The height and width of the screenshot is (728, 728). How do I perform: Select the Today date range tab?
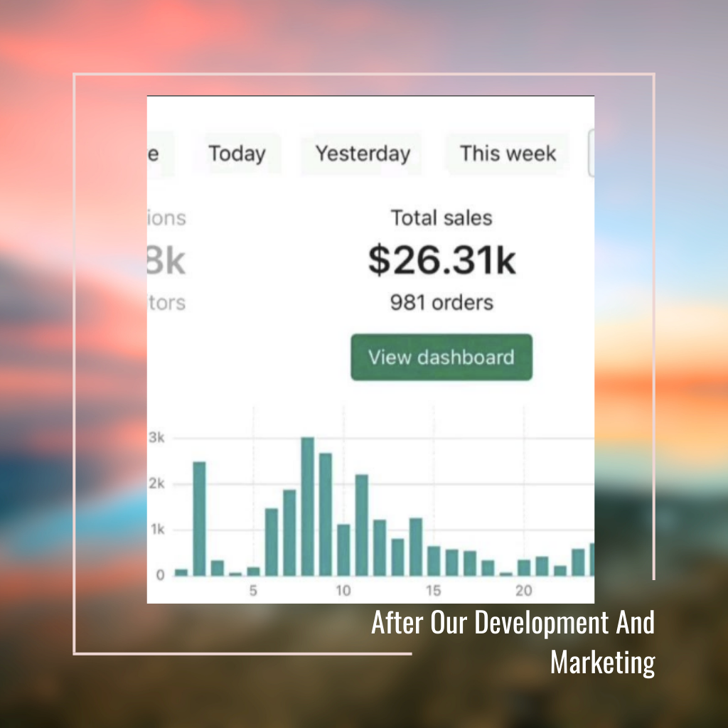tap(237, 154)
